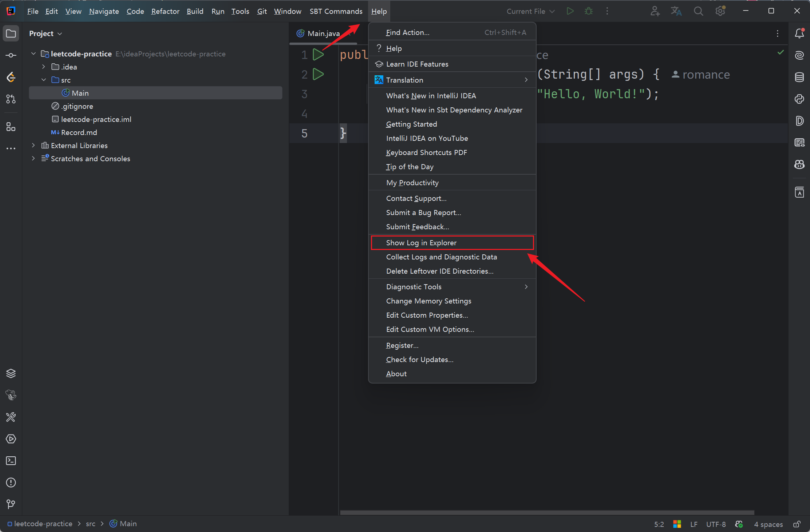The height and width of the screenshot is (532, 810).
Task: Collapse the src folder in project tree
Action: coord(44,80)
